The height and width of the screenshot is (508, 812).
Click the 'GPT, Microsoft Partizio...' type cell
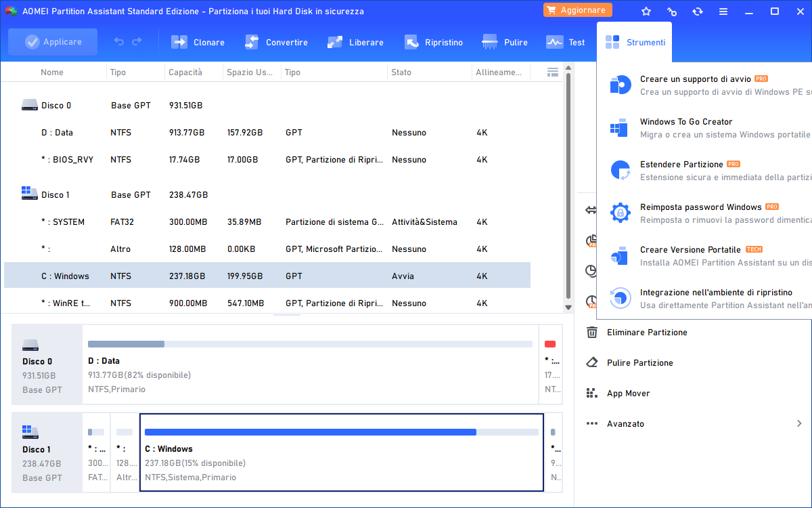[334, 249]
